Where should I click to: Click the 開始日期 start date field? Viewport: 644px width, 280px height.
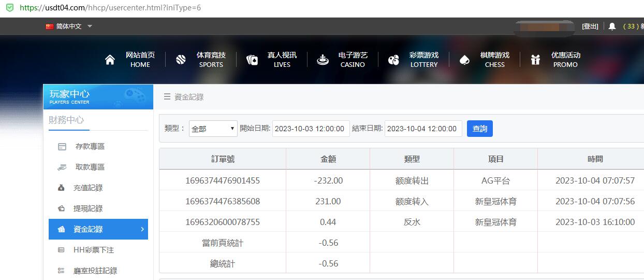(x=311, y=129)
